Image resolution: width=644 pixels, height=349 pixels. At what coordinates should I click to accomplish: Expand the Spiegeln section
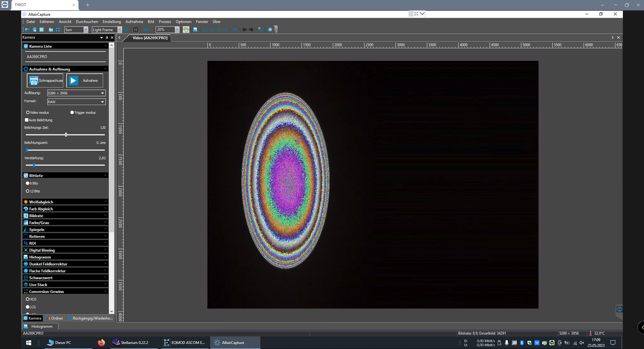click(65, 230)
